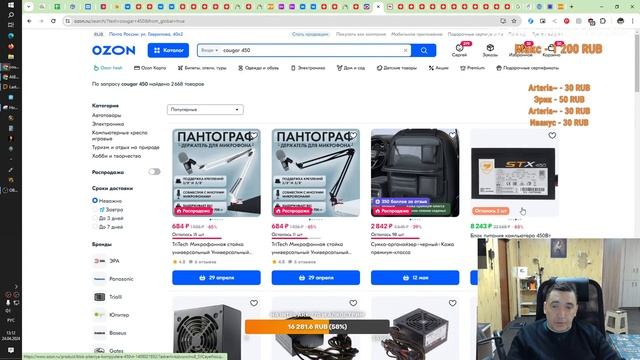Open Детские товары menu item
This screenshot has width=640, height=360.
(396, 68)
